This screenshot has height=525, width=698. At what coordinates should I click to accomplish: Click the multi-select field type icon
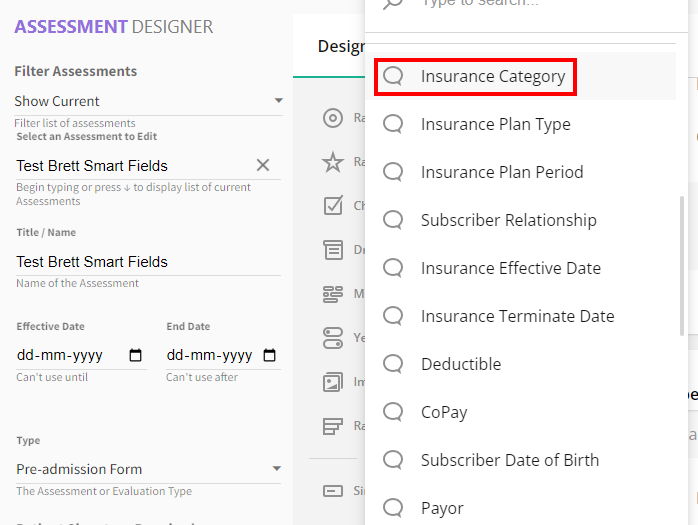point(333,294)
